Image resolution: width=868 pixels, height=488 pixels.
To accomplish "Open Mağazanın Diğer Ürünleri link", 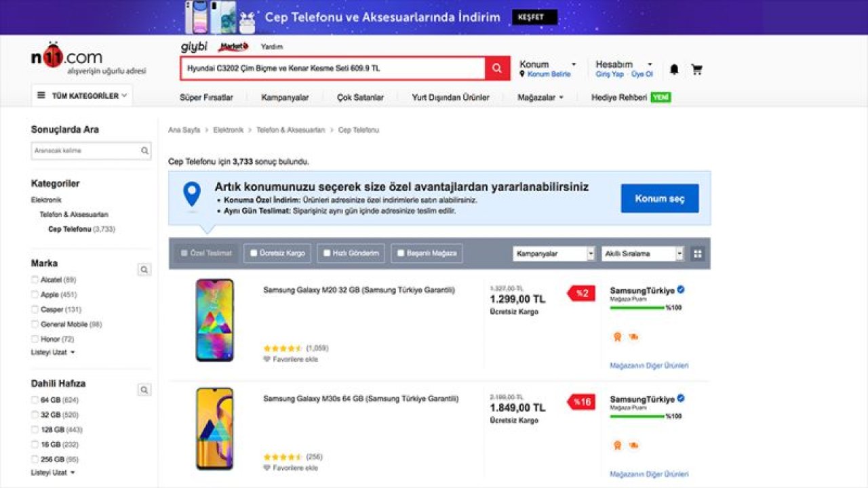I will [x=648, y=365].
